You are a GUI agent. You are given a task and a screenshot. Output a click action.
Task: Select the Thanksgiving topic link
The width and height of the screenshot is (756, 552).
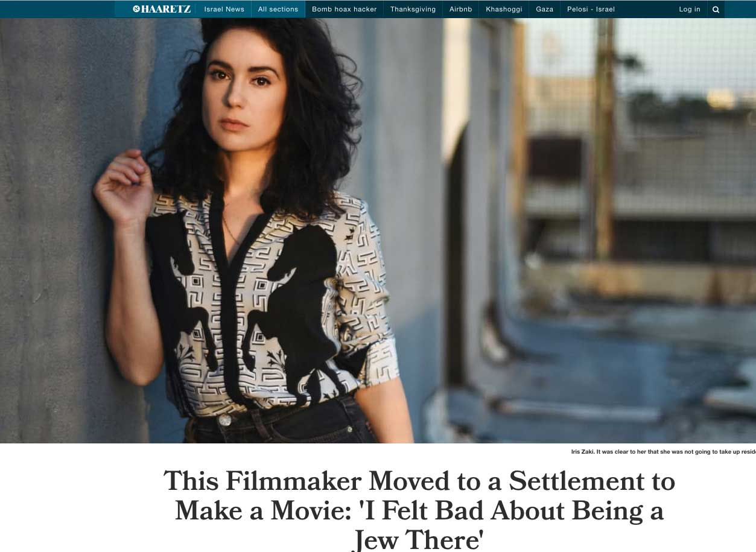(x=413, y=9)
